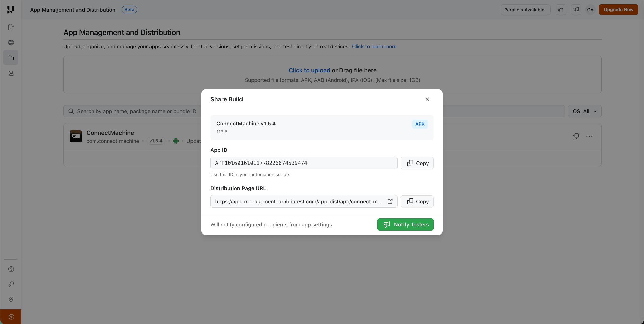
Task: Click the ConnectMachine v1.5.4 build title
Action: point(246,124)
